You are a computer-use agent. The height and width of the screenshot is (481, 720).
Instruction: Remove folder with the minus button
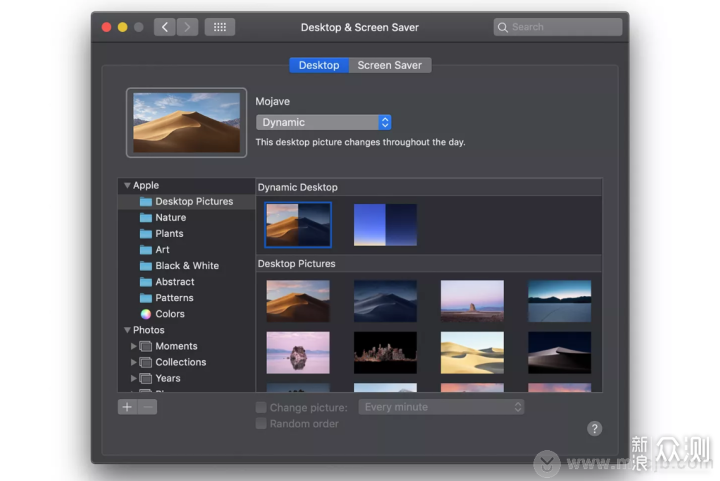click(x=147, y=407)
